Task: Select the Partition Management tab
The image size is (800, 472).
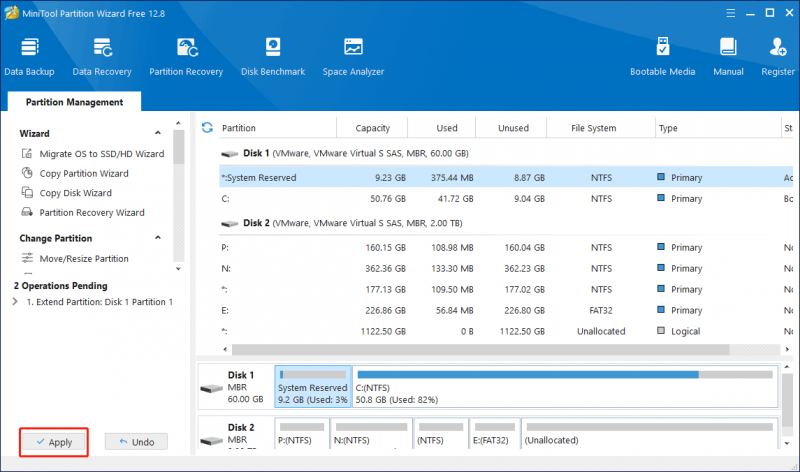Action: pos(74,102)
